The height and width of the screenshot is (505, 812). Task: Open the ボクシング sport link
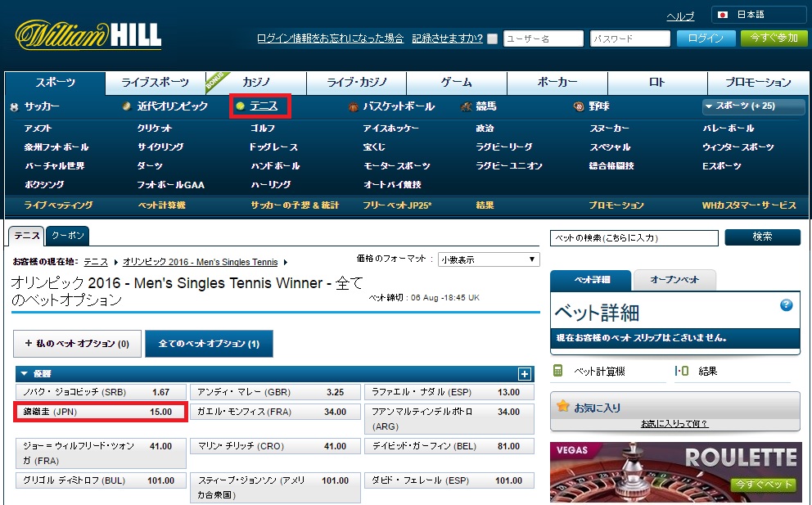click(x=44, y=185)
